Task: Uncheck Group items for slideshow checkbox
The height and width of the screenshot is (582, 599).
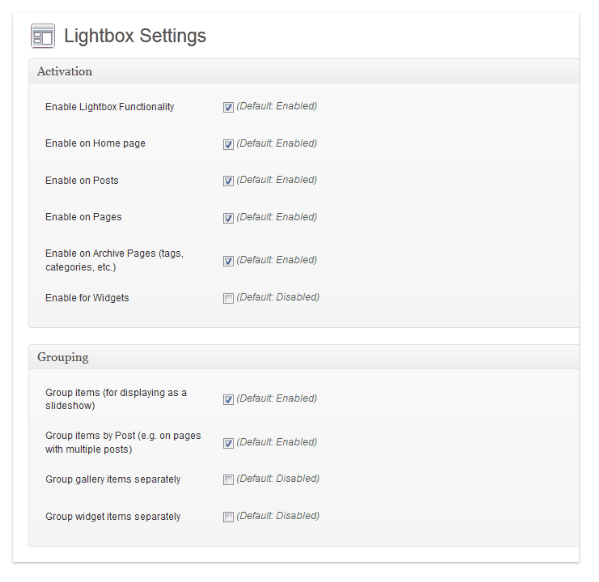Action: click(228, 400)
